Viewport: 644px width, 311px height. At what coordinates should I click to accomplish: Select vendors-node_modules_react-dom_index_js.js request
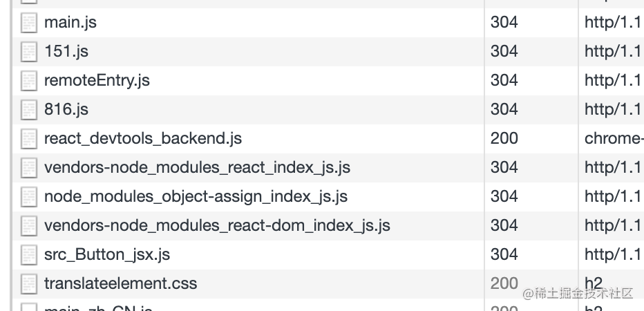point(217,225)
